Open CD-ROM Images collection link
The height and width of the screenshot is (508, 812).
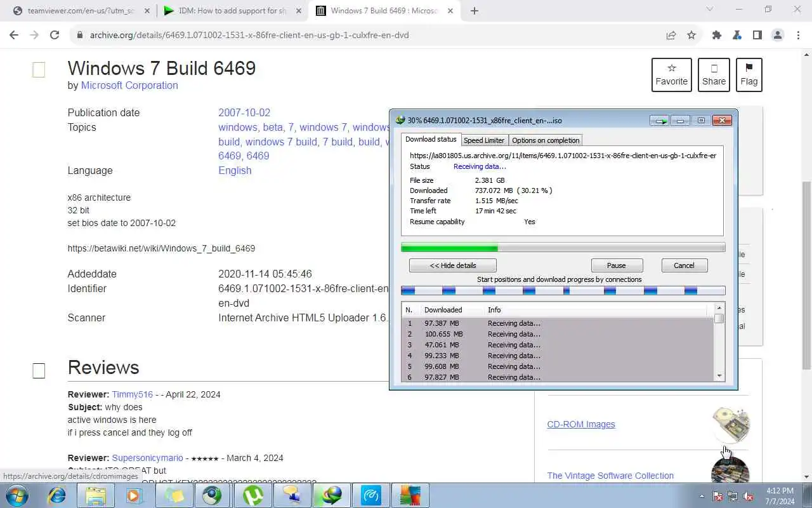coord(581,424)
